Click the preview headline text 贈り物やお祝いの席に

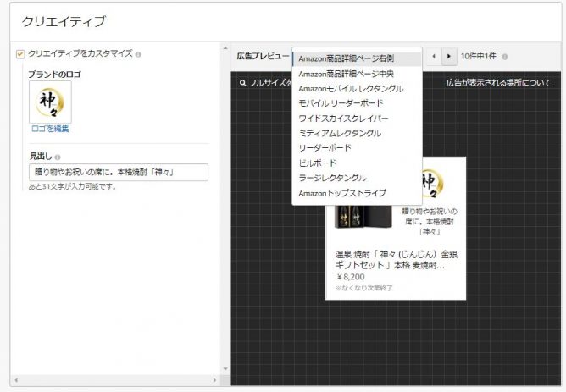(430, 221)
